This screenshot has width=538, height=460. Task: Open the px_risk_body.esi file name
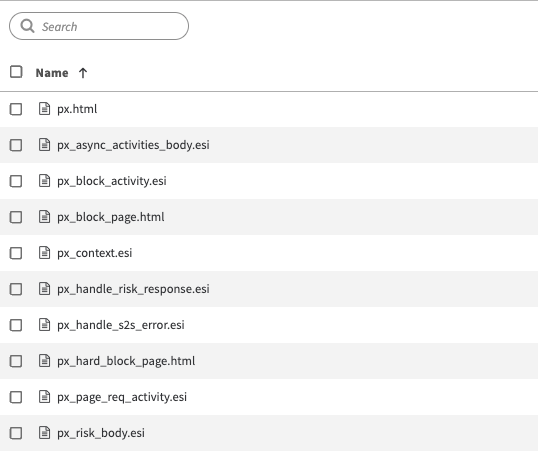[101, 433]
